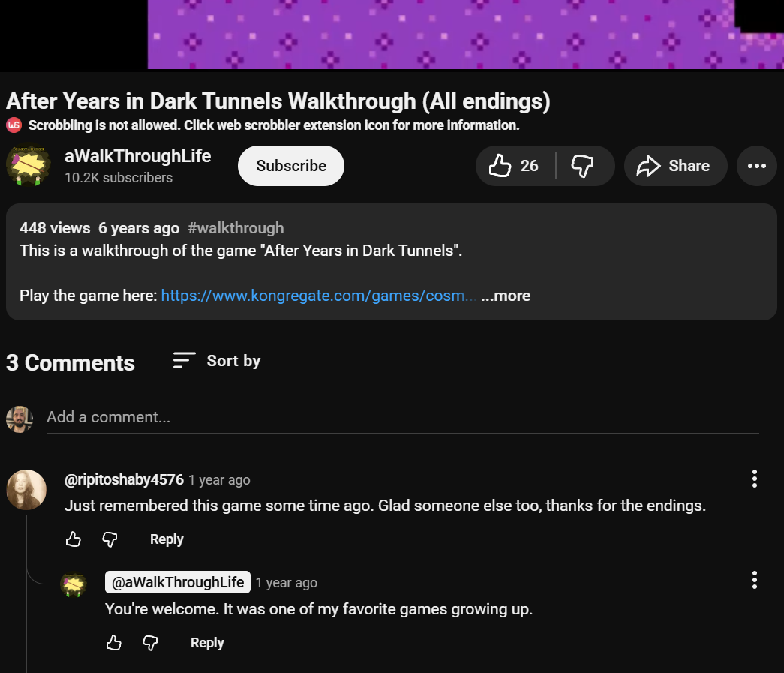
Task: Like the comment by @ripitoshaby4576
Action: pyautogui.click(x=73, y=539)
